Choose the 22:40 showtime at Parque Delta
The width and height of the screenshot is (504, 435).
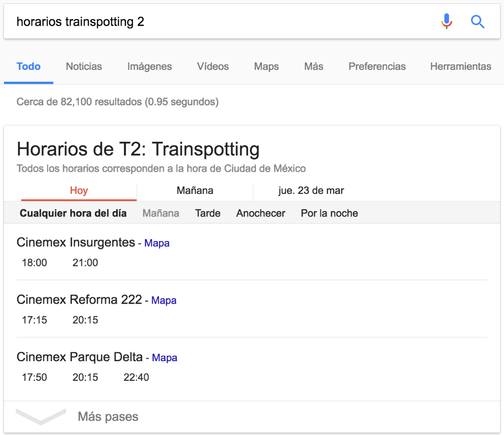point(136,377)
